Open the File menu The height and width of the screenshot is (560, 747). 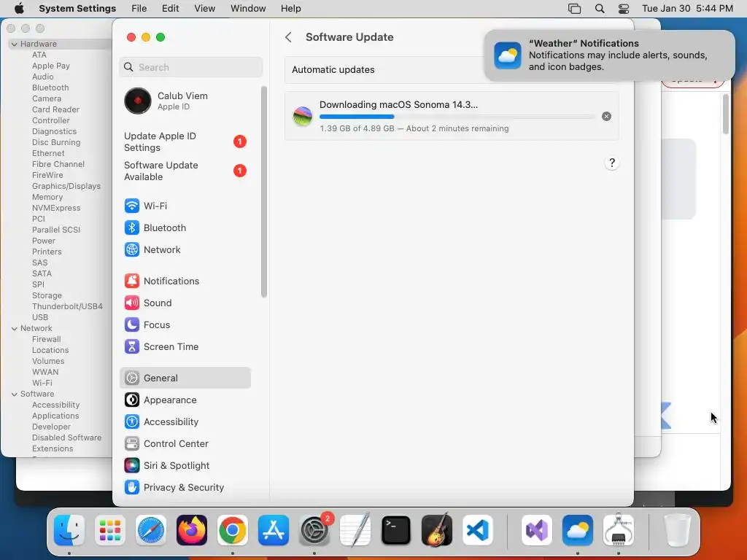coord(139,9)
